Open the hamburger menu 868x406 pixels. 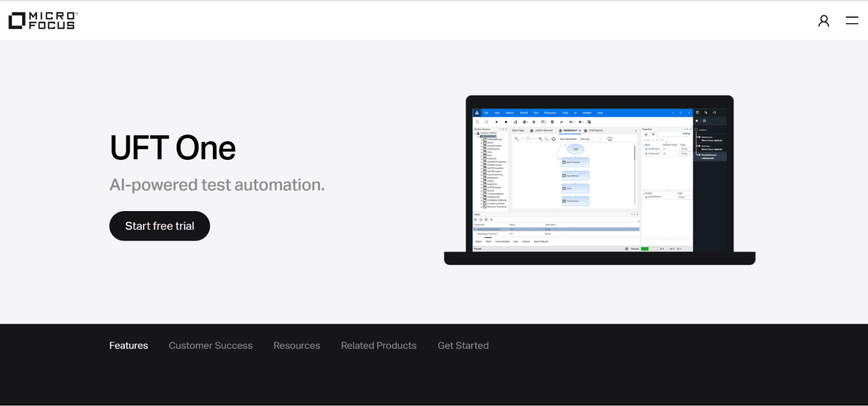tap(852, 20)
